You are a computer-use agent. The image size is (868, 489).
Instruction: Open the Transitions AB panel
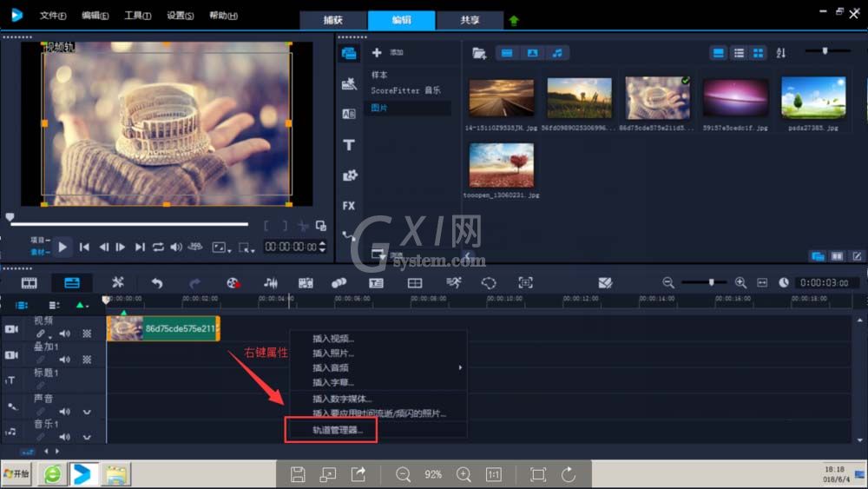tap(349, 114)
